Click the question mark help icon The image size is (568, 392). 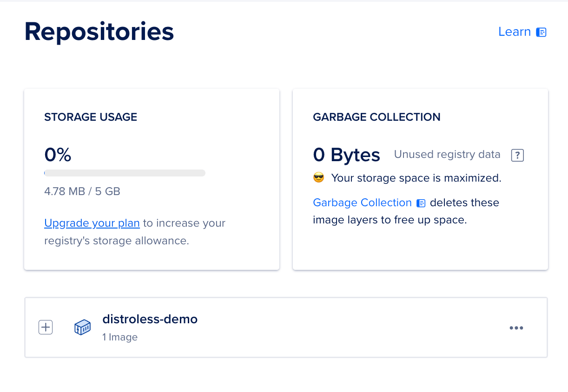coord(517,155)
